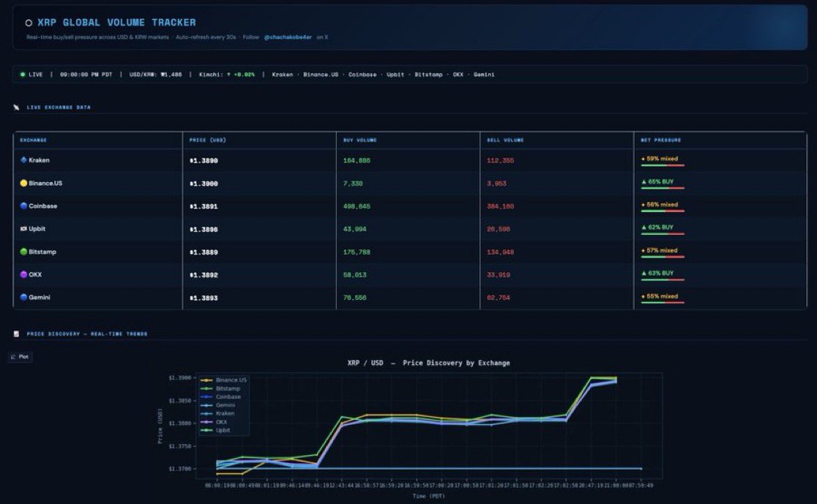Click the BUY VOLUME column header
The width and height of the screenshot is (817, 504).
point(360,140)
